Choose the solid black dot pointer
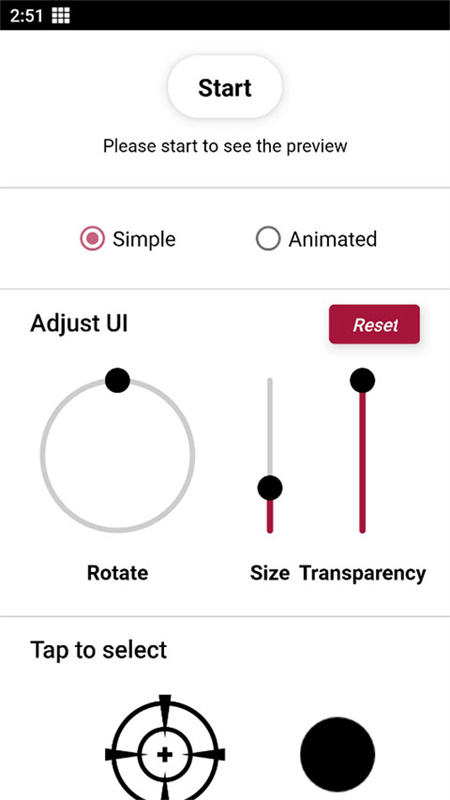Screen dimensions: 450x800 coord(337,755)
